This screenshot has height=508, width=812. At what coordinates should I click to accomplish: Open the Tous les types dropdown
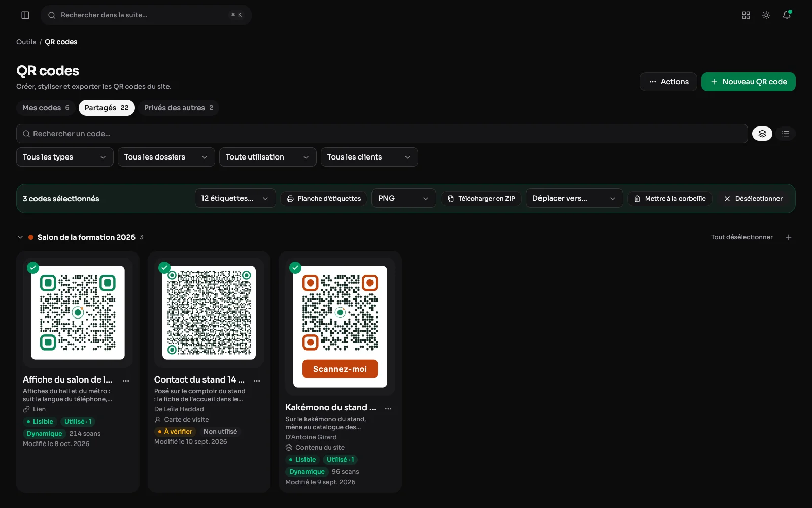(x=65, y=157)
